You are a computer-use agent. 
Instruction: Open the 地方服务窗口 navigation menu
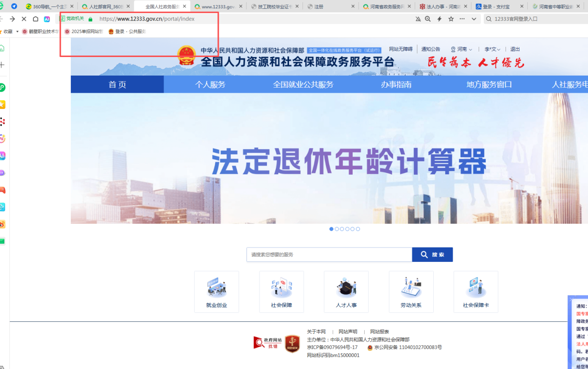tap(489, 84)
